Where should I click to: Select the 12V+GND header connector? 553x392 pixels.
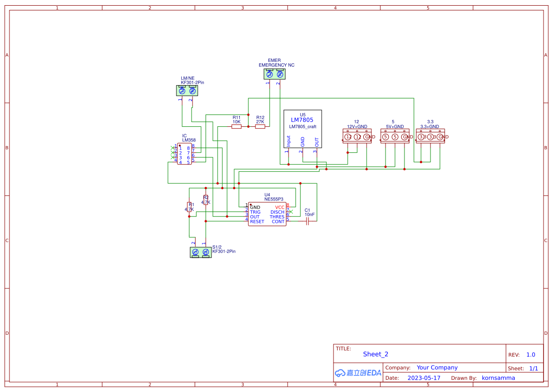pos(357,137)
